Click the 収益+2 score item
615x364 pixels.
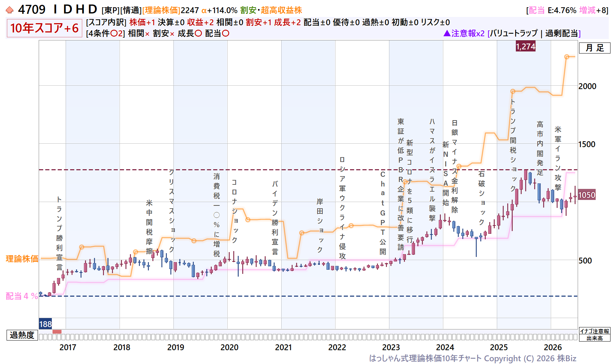click(x=200, y=22)
